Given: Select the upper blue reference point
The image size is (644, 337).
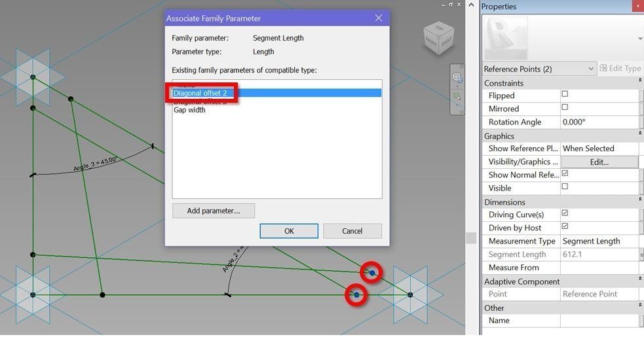Looking at the screenshot, I should [x=371, y=273].
